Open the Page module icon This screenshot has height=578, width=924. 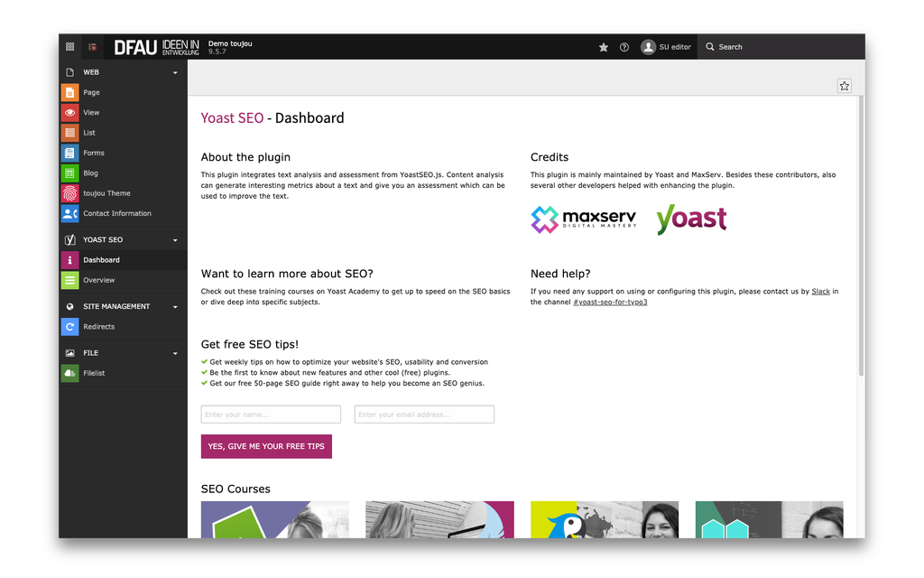(69, 92)
